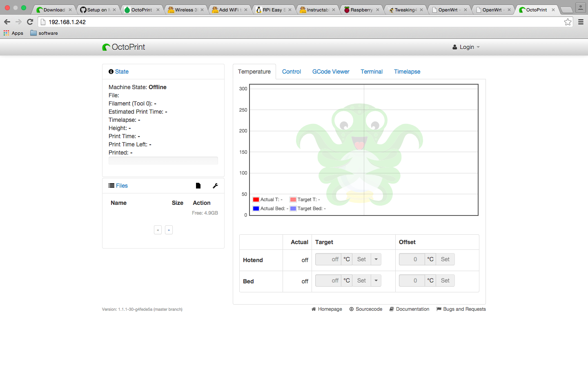Go to previous page of the files list
The image size is (588, 368).
point(158,230)
